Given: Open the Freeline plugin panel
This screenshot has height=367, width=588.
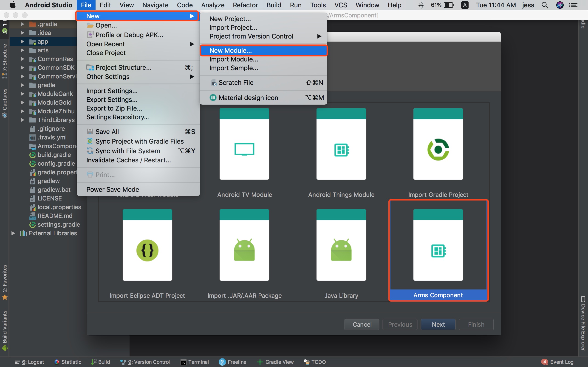Looking at the screenshot, I should coord(232,362).
